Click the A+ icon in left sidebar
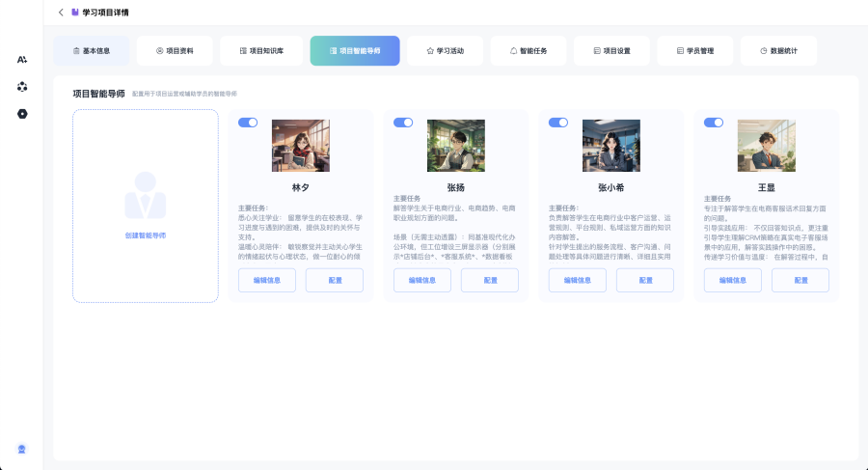Screen dimensions: 868x470 pyautogui.click(x=22, y=60)
